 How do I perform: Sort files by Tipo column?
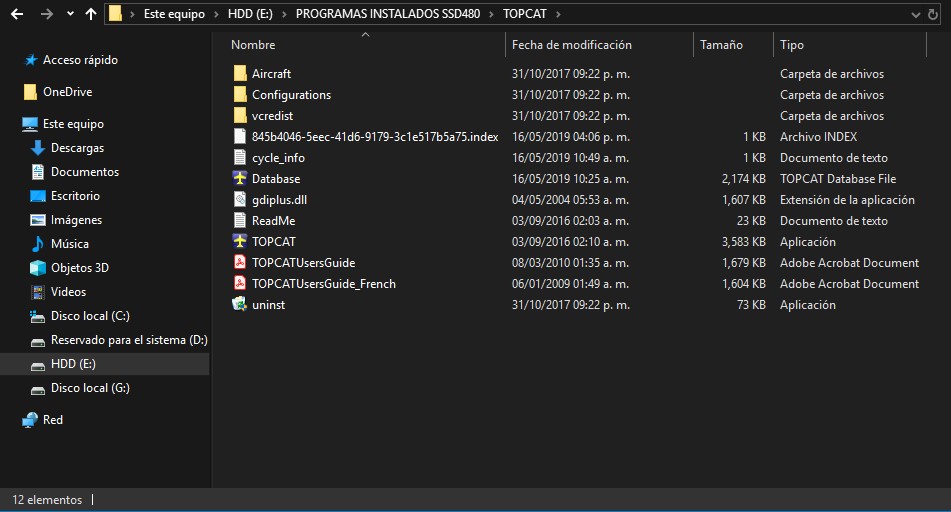click(791, 45)
